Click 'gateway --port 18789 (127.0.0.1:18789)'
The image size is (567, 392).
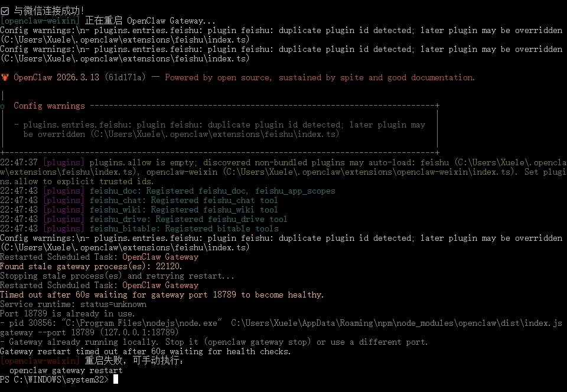click(89, 332)
